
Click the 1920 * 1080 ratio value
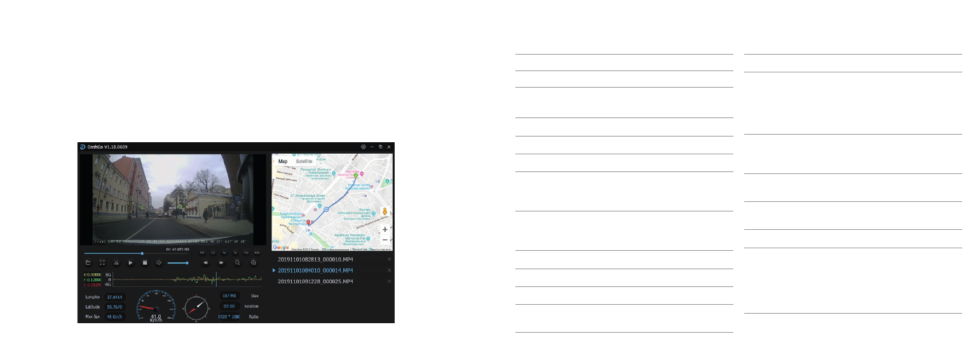(x=229, y=316)
